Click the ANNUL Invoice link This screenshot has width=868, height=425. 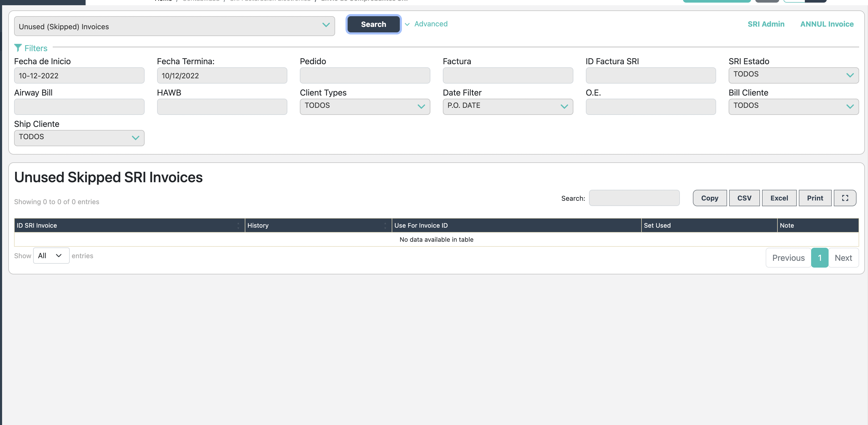tap(827, 24)
